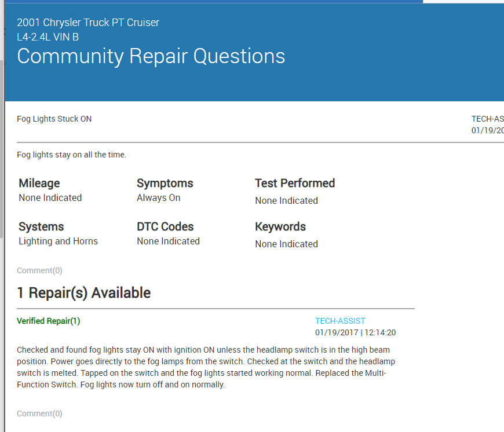Click the vertical scrollbar on the left edge
This screenshot has width=504, height=432.
pyautogui.click(x=2, y=149)
